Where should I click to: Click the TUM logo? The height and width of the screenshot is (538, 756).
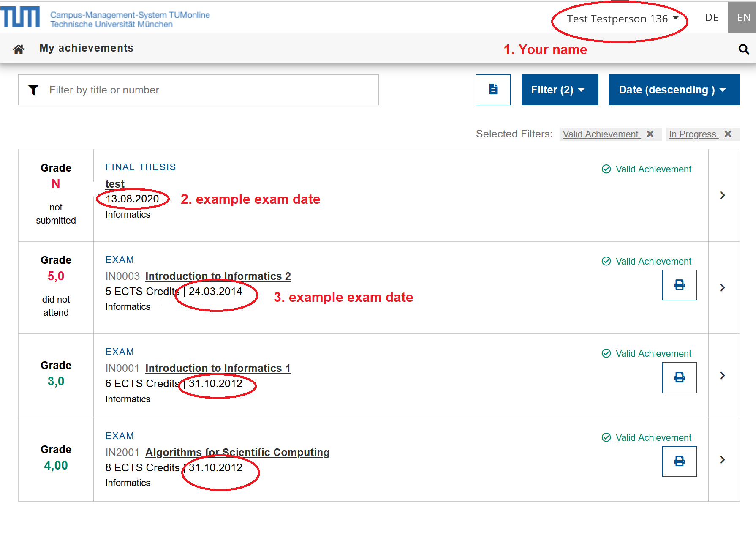[x=20, y=17]
